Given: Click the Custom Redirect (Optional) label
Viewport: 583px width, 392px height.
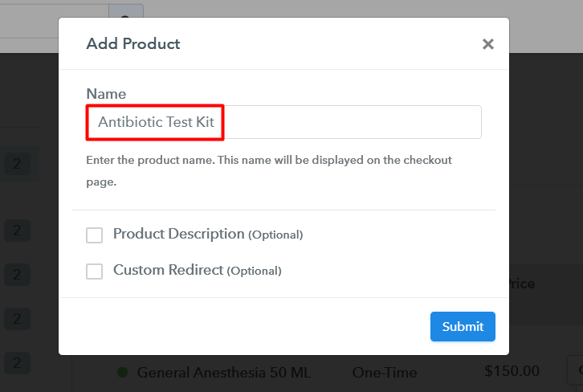Looking at the screenshot, I should click(x=197, y=271).
